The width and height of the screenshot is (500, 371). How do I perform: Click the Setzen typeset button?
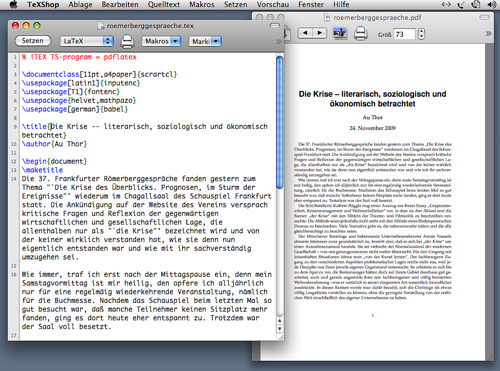pos(33,41)
